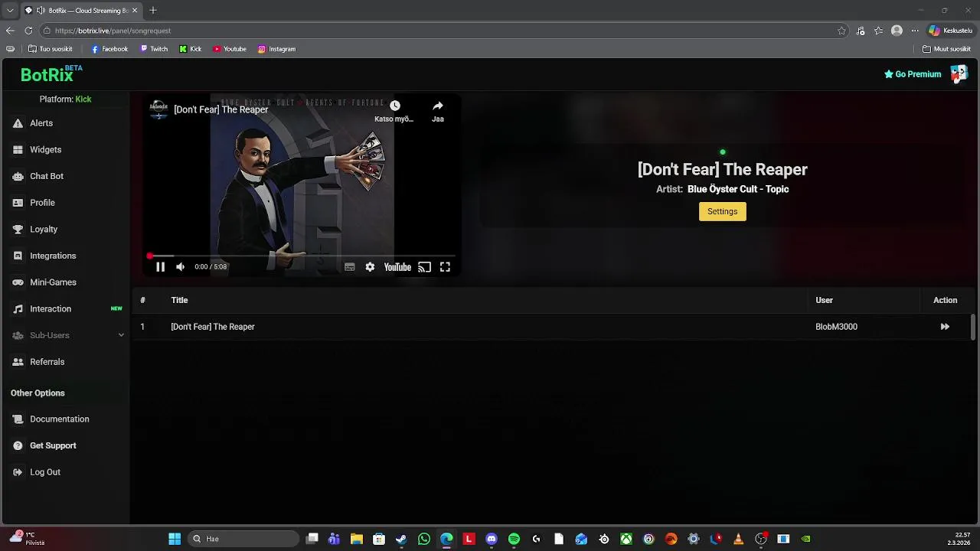Open song request Settings
980x551 pixels.
[x=722, y=211]
